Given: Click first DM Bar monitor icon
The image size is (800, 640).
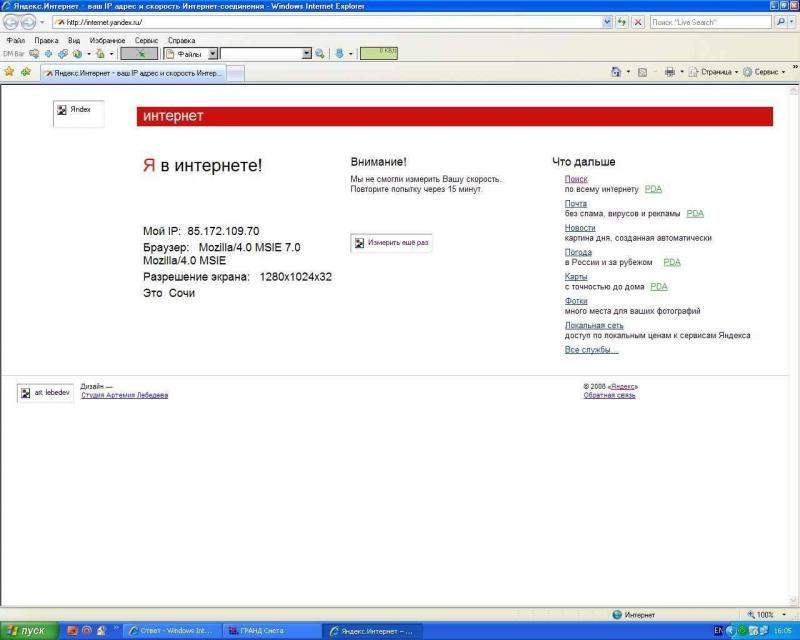Looking at the screenshot, I should [x=34, y=54].
